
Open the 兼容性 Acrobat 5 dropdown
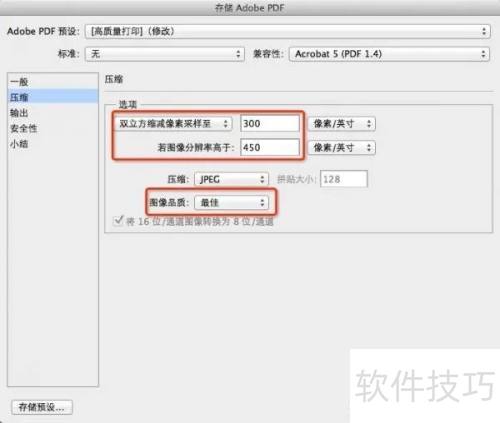[x=389, y=54]
